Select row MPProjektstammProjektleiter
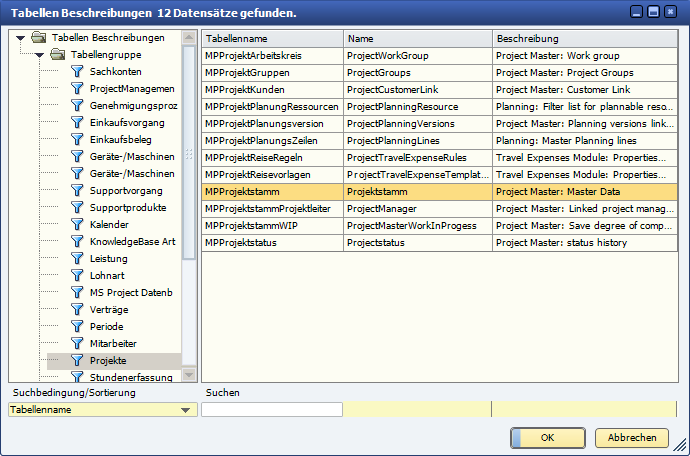This screenshot has width=690, height=456. point(440,209)
